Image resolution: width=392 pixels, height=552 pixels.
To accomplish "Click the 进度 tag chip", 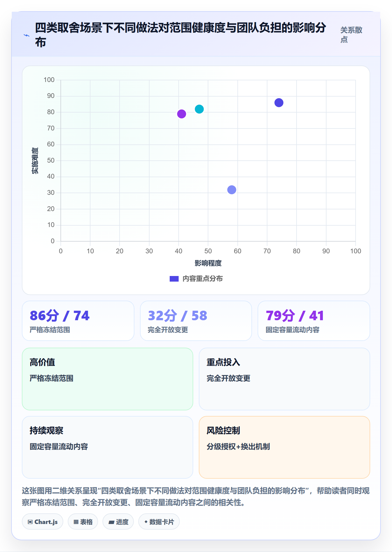I will tap(118, 522).
